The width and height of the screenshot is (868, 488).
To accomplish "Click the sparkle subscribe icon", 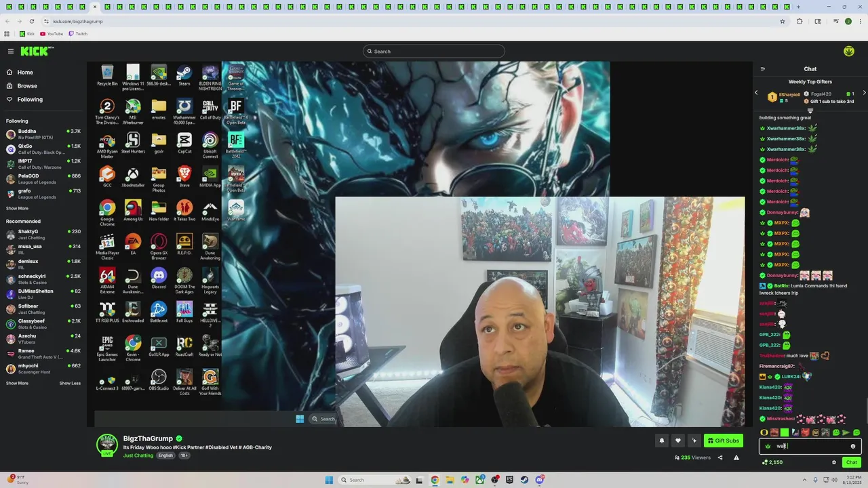I will coord(694,441).
